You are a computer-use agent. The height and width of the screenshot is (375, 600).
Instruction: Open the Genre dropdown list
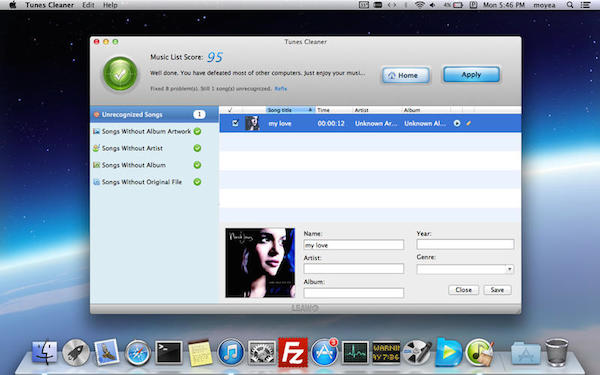coord(465,269)
